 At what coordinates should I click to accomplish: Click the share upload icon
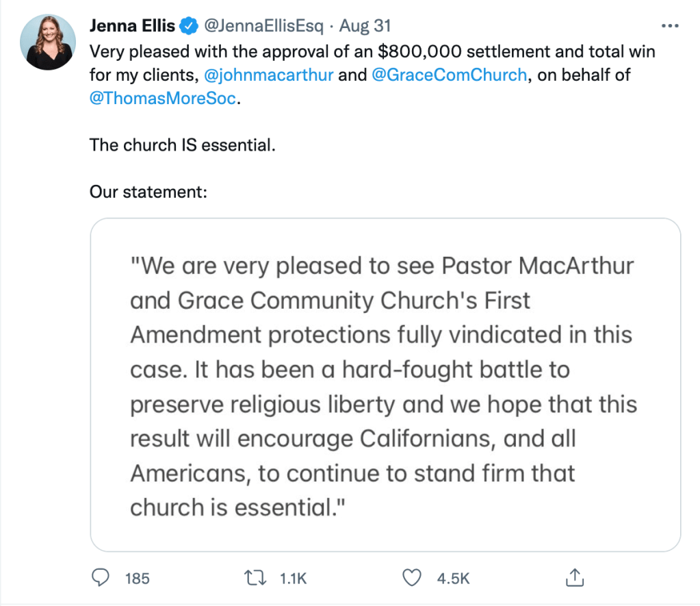coord(573,578)
